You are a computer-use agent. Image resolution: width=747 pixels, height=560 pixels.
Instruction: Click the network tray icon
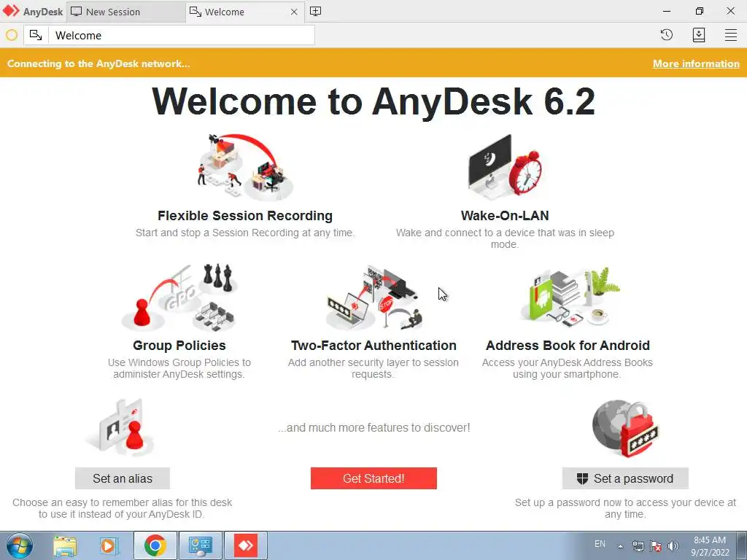(x=638, y=546)
